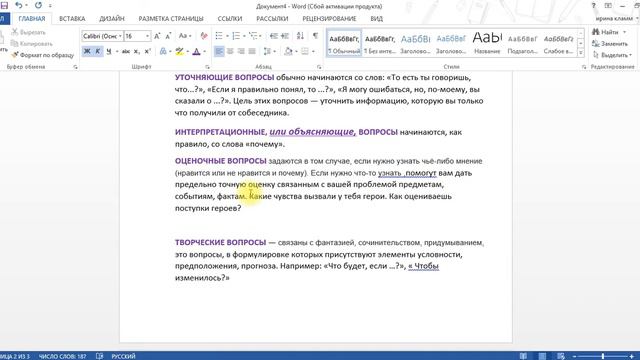Image resolution: width=640 pixels, height=360 pixels.
Task: Toggle underline formatting (Ч)
Action: click(x=109, y=51)
